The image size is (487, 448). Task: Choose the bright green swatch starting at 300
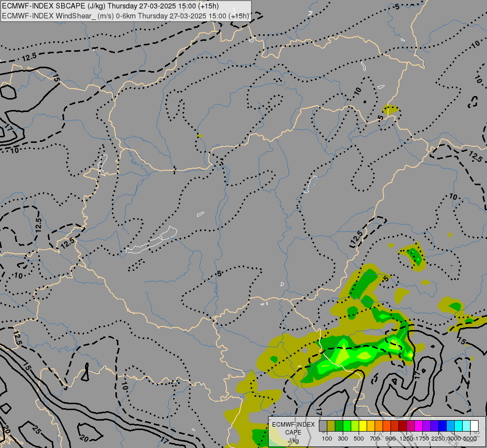[347, 426]
